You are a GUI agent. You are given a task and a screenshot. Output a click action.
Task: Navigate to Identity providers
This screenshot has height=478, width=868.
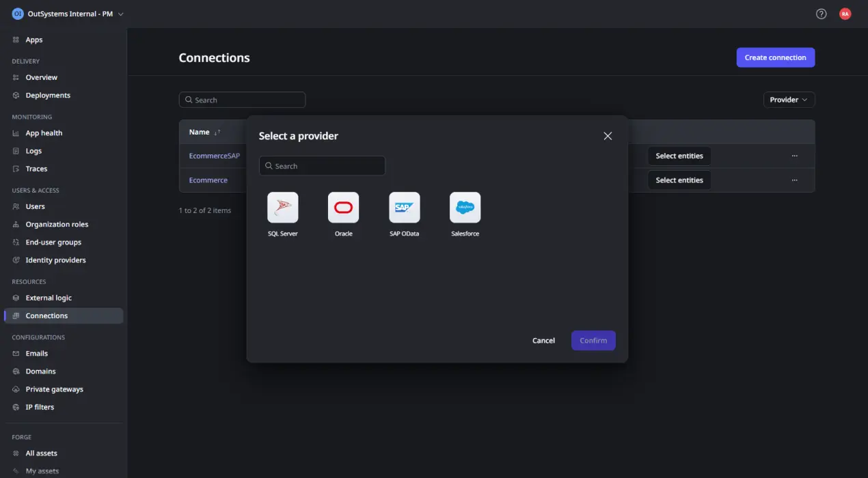click(x=55, y=259)
